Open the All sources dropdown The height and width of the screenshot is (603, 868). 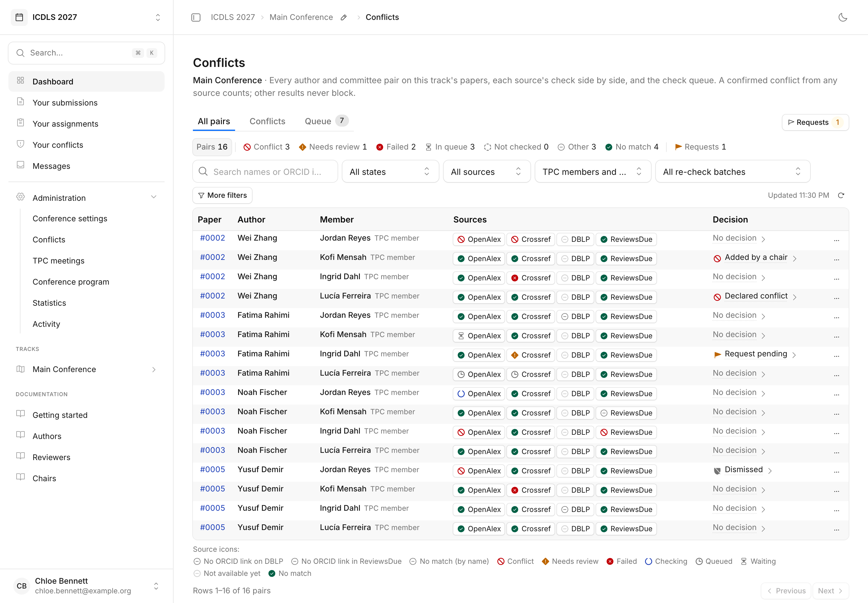pos(486,172)
